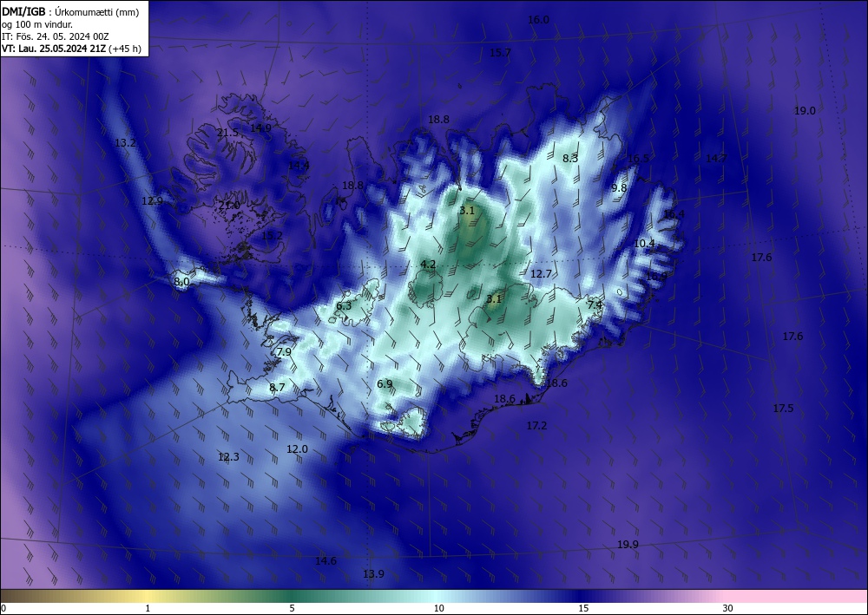Click the 'og 100 m vindur.' caption line
The width and height of the screenshot is (868, 615).
[37, 24]
